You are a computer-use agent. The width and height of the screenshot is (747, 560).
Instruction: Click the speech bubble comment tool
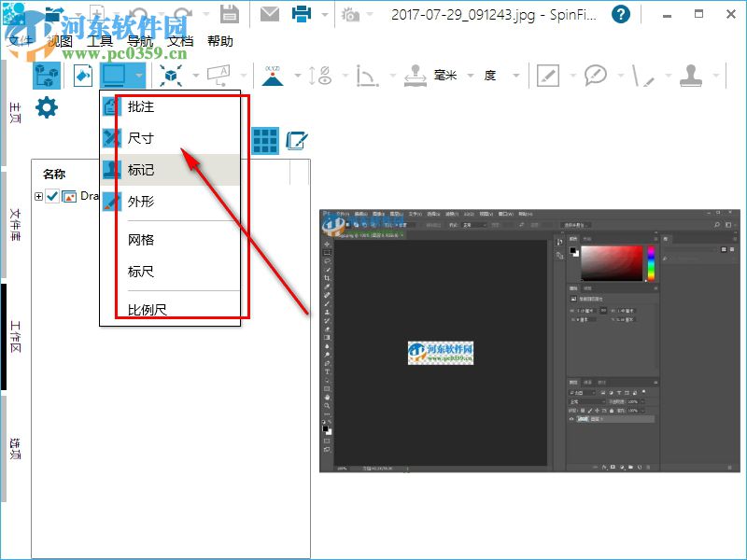click(x=595, y=76)
